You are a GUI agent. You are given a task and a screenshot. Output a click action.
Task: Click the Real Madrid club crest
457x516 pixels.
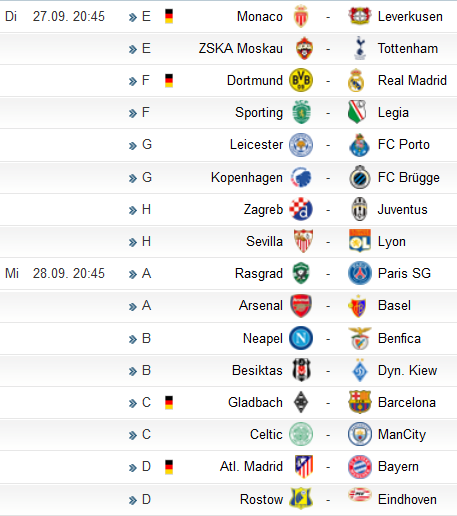click(356, 80)
